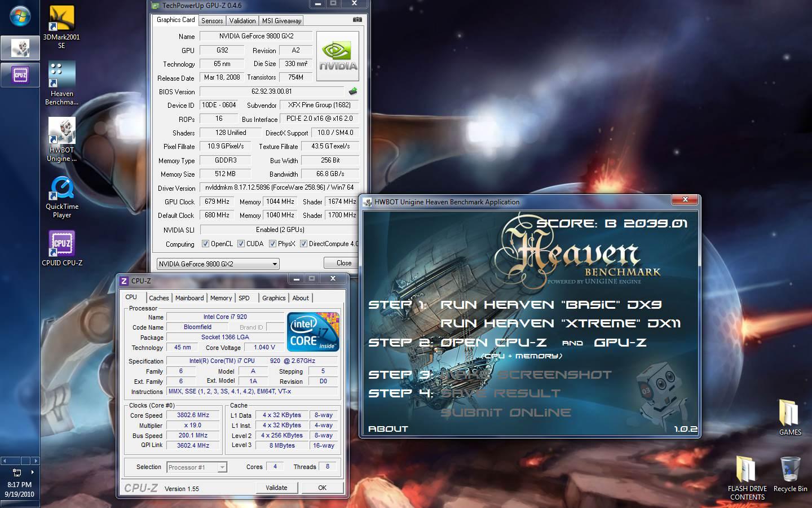The width and height of the screenshot is (812, 508).
Task: Click the taskbar scroll left arrow
Action: (4, 461)
